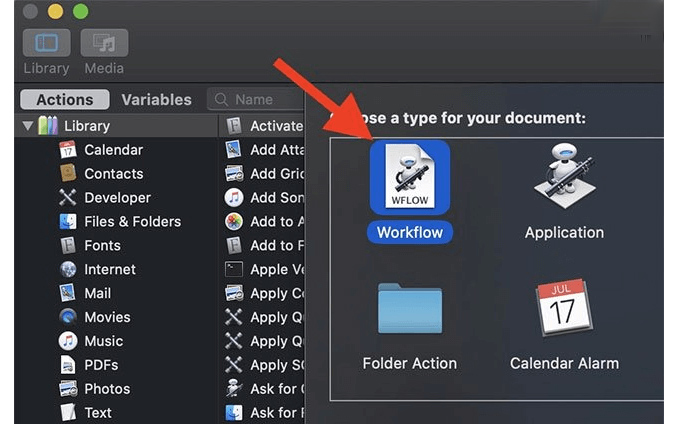The height and width of the screenshot is (424, 684).
Task: Click the Name search field
Action: coord(260,99)
